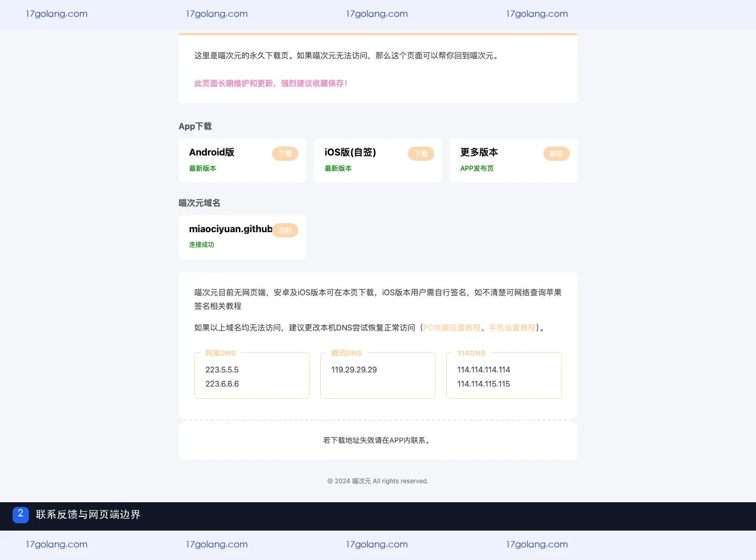Select the Android版 card title

(x=212, y=152)
